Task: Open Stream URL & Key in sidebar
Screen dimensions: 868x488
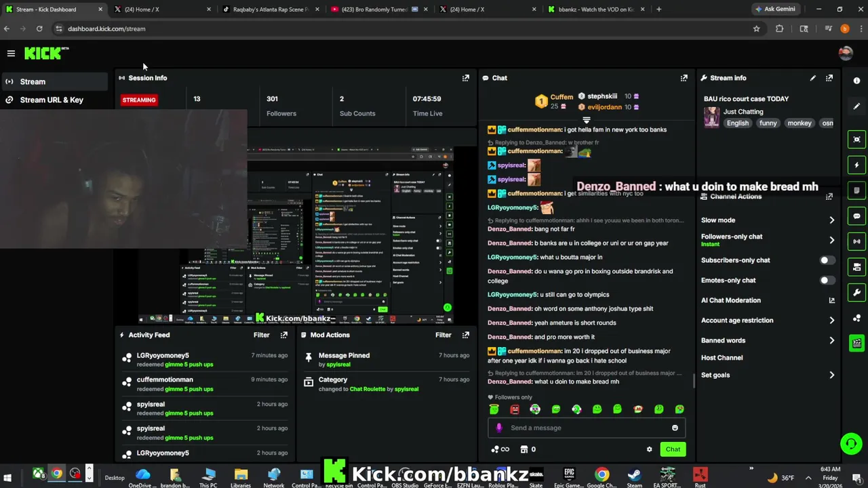Action: [x=54, y=100]
